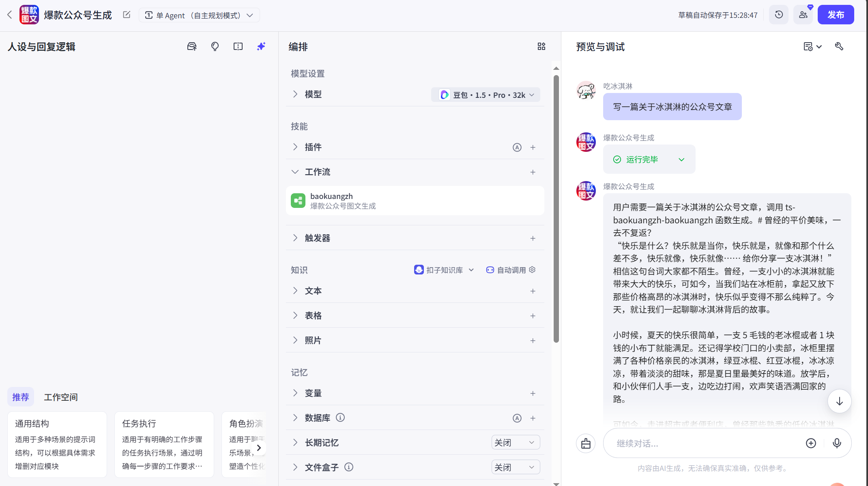Click the debug wrench icon in preview panel
The image size is (868, 486).
[839, 46]
